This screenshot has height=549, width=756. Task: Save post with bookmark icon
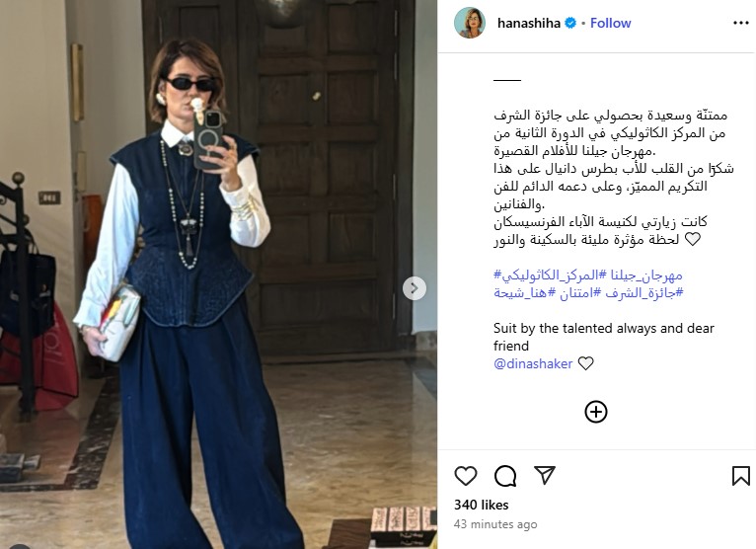pos(740,476)
